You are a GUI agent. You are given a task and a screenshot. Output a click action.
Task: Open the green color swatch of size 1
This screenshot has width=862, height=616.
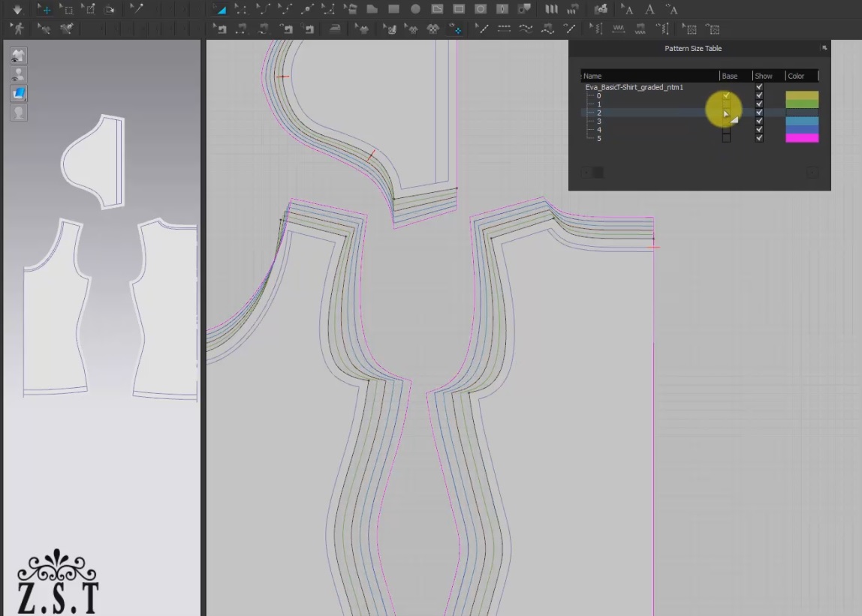pyautogui.click(x=802, y=104)
